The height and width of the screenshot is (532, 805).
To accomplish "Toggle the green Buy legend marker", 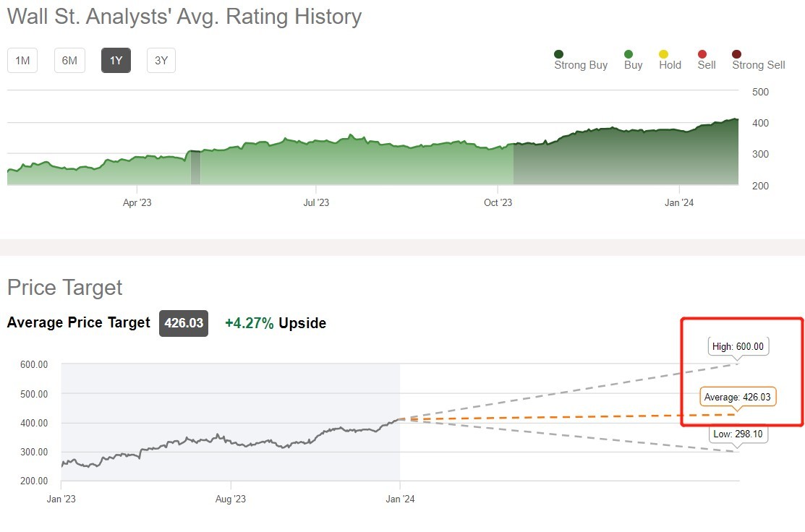I will tap(629, 54).
